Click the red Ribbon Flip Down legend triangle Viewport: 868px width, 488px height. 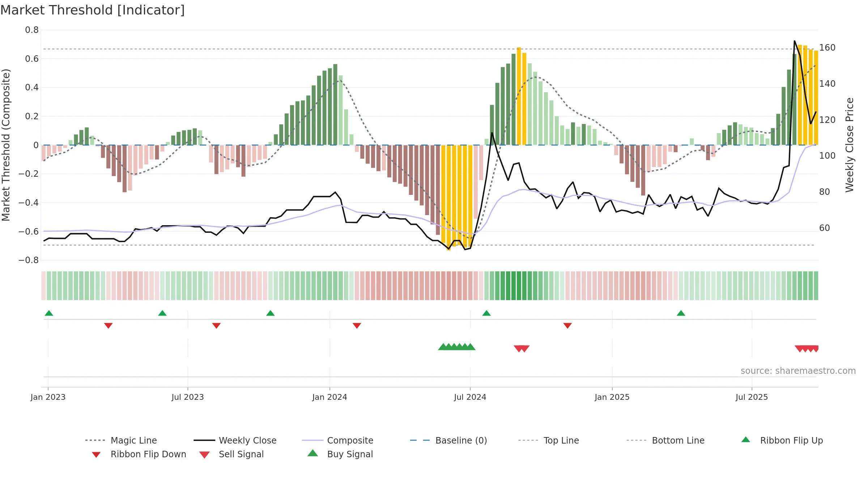point(96,455)
